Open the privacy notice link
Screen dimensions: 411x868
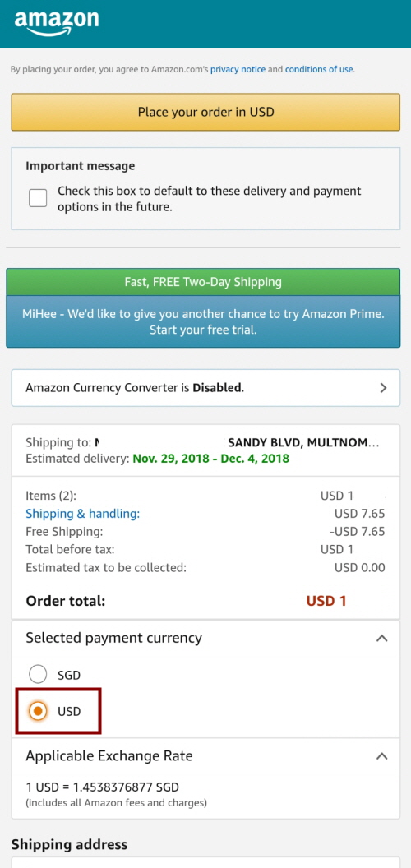pos(238,69)
